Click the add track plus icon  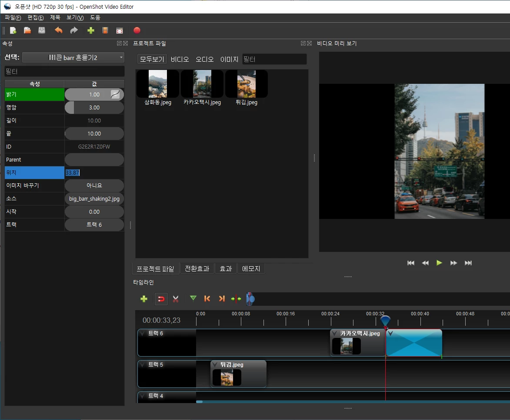(x=144, y=299)
